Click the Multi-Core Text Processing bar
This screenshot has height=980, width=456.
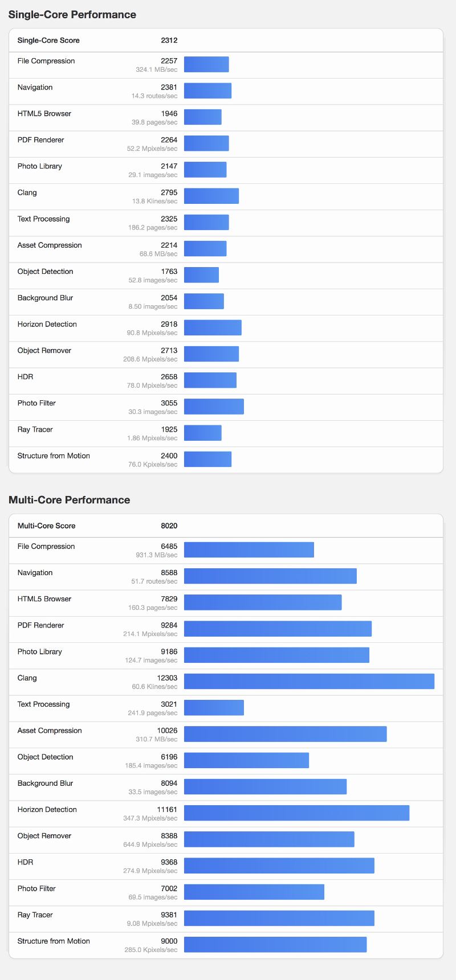[x=214, y=708]
